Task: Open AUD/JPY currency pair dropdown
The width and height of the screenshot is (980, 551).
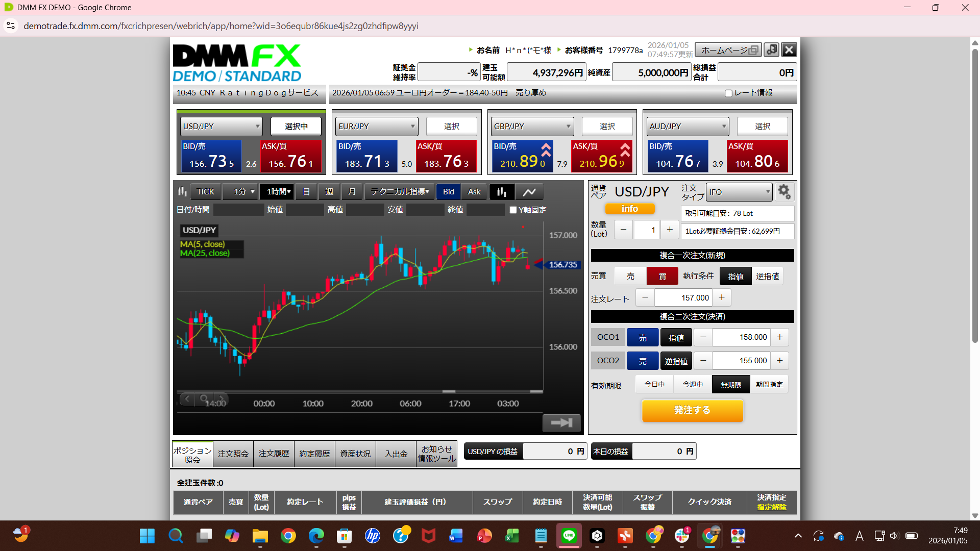Action: (688, 126)
